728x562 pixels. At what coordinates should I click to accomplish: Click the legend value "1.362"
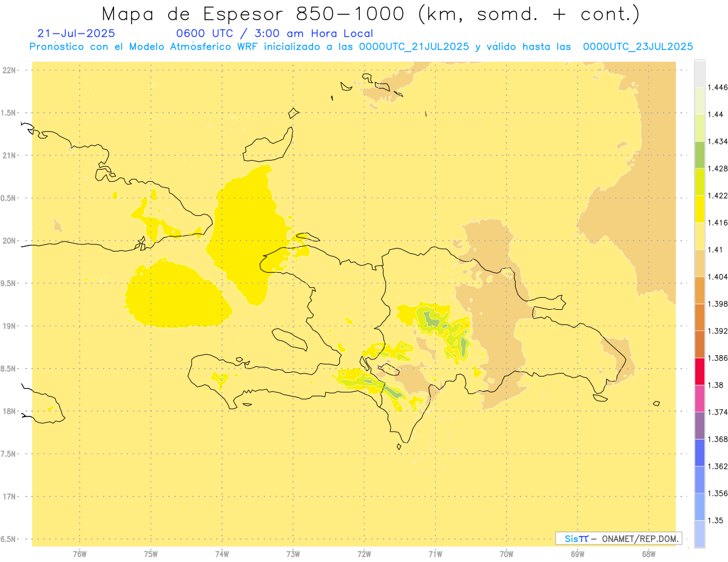click(x=718, y=466)
